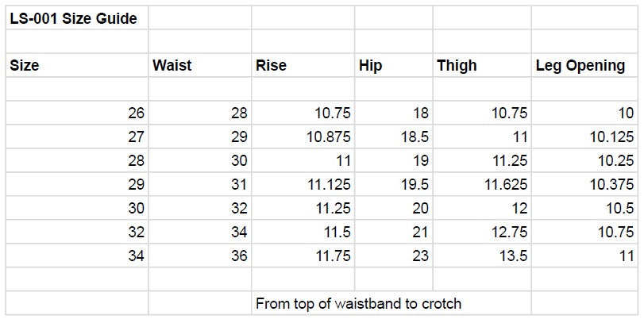Click the 'From top of waistband to crotch' note
This screenshot has width=644, height=323.
(358, 303)
